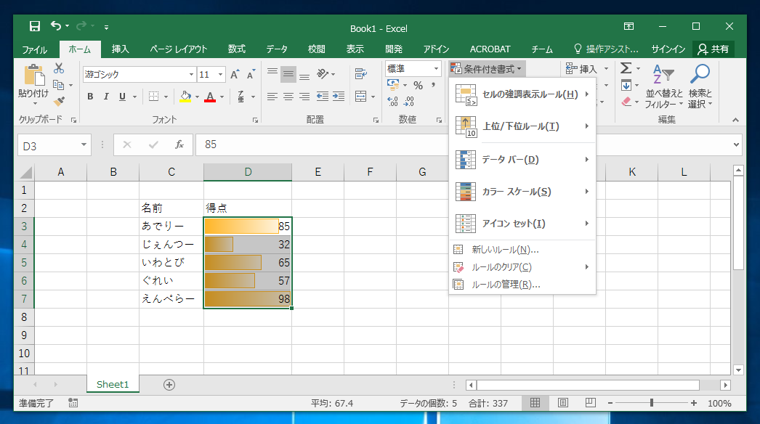Click the Format Painter brush icon
Viewport: 760px width, 424px height.
pos(59,101)
